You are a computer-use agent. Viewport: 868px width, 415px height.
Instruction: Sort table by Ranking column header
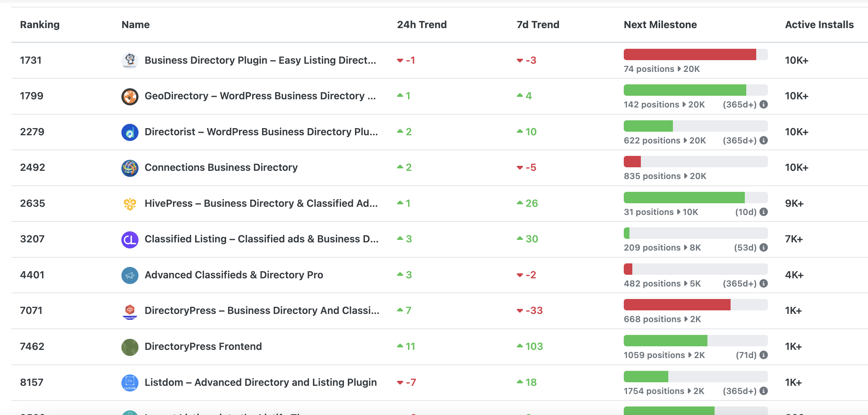[x=40, y=25]
